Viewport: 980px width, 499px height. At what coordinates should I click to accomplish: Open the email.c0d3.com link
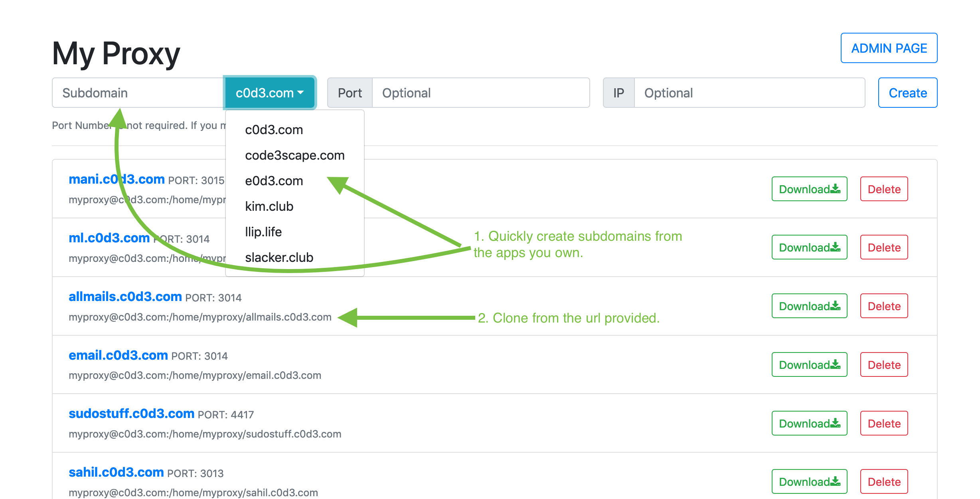tap(118, 355)
